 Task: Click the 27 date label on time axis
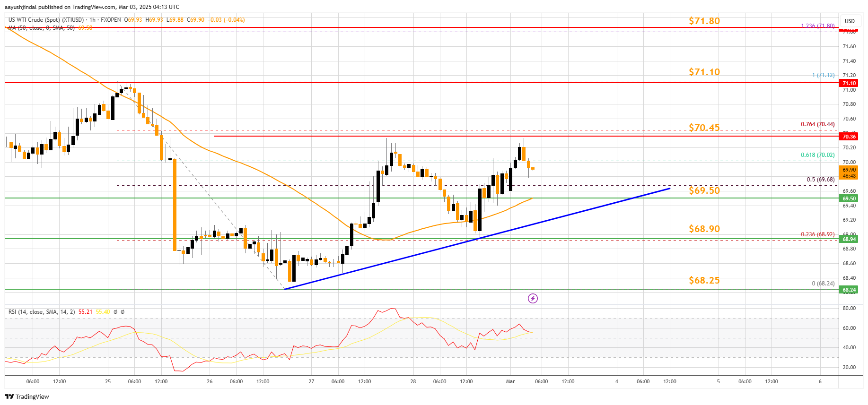311,381
